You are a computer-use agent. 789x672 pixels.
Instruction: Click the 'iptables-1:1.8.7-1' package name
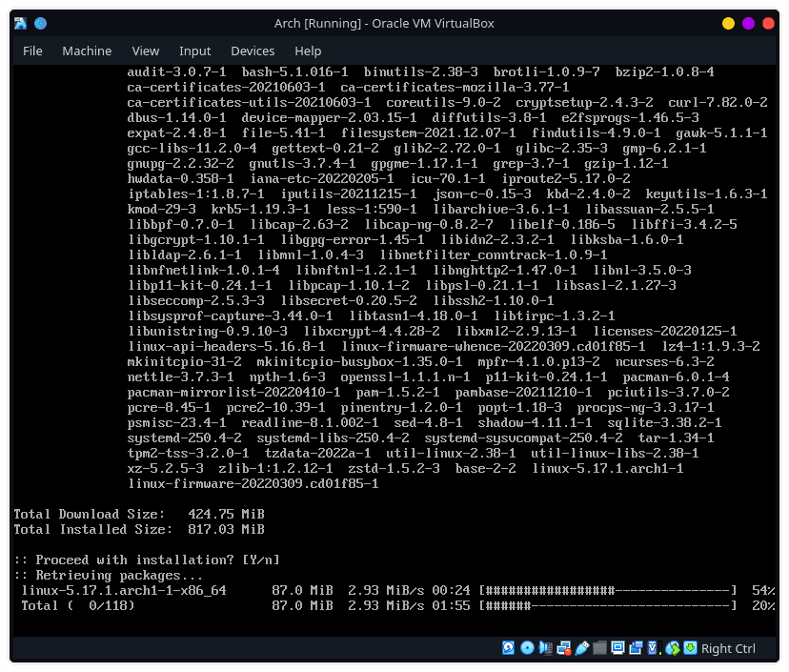[x=195, y=193]
